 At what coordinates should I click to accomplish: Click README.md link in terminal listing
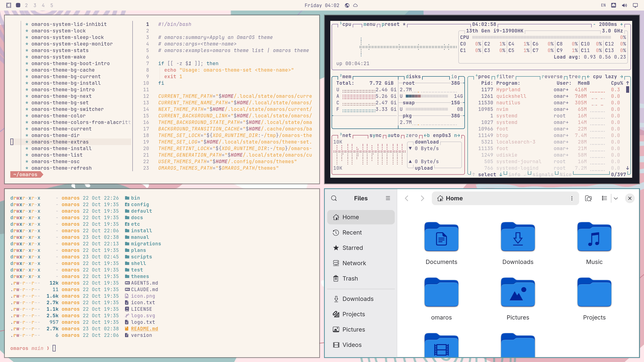tap(144, 329)
